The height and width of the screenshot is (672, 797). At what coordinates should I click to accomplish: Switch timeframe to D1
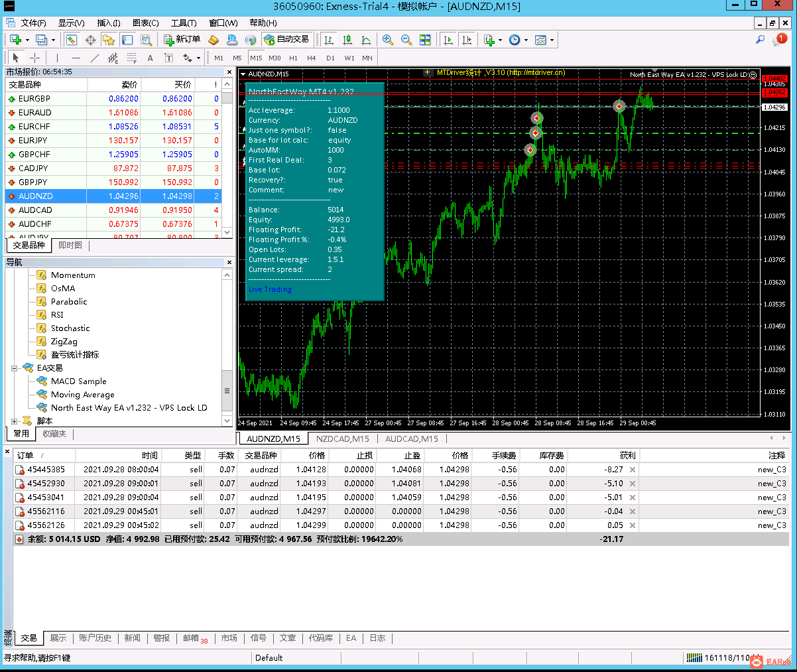coord(330,58)
